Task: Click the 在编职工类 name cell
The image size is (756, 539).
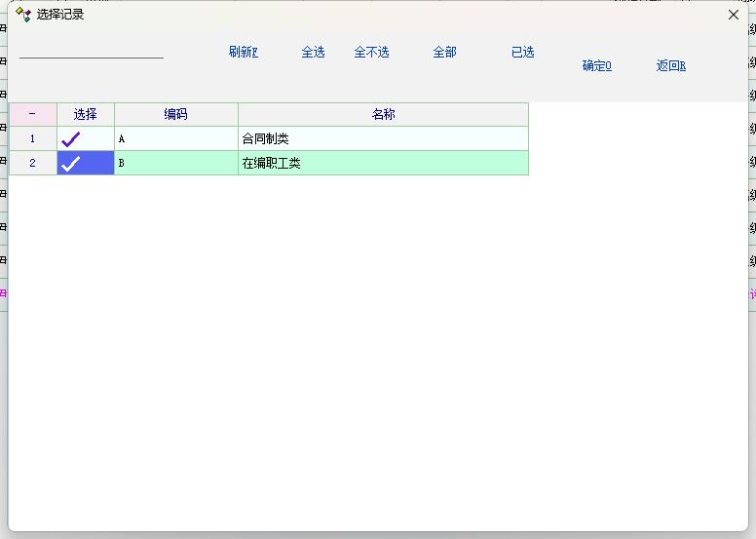Action: point(271,164)
